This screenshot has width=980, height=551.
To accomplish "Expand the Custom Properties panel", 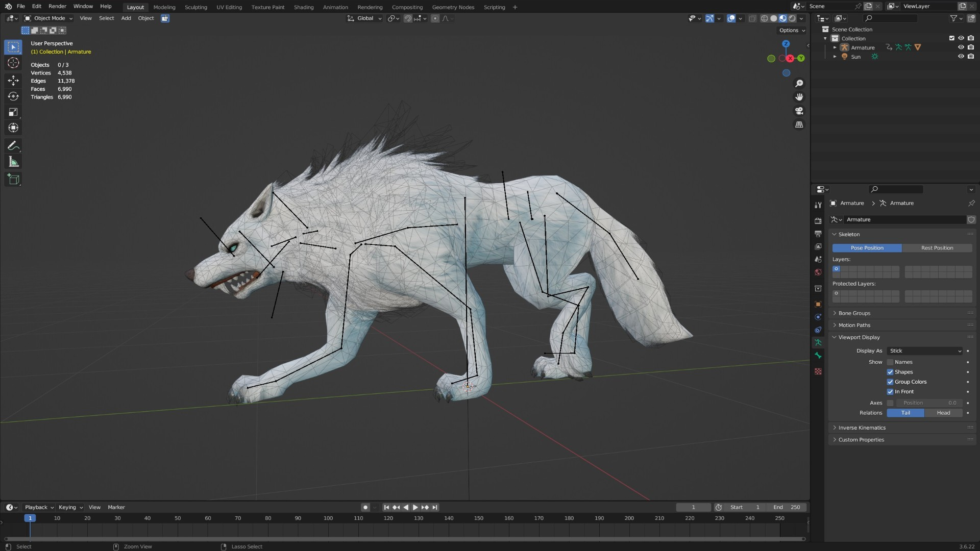I will [x=902, y=440].
